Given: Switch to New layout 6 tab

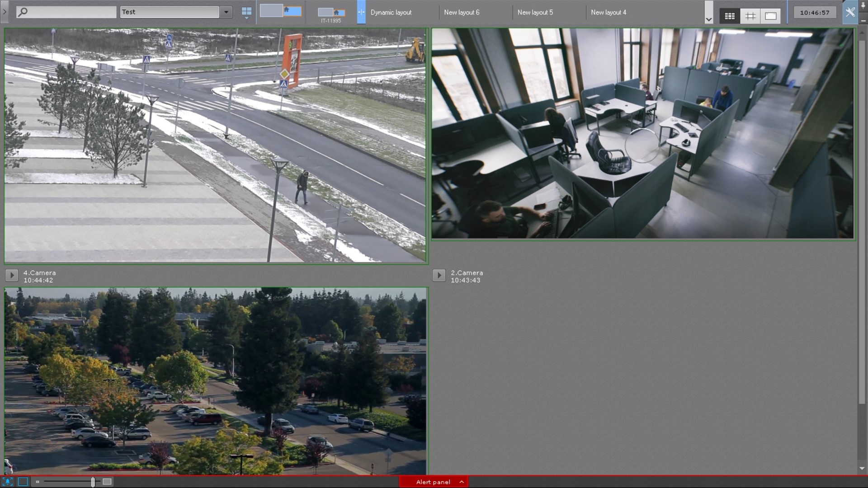Looking at the screenshot, I should point(461,13).
